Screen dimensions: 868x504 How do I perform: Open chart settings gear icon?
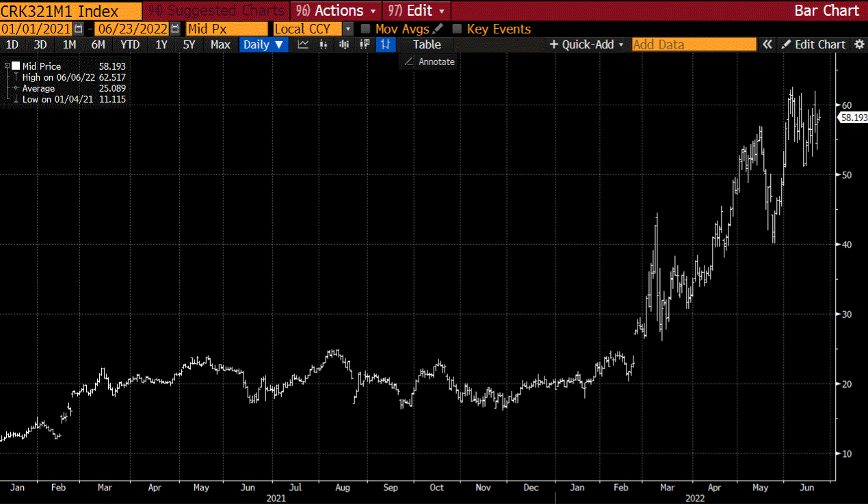[x=859, y=44]
